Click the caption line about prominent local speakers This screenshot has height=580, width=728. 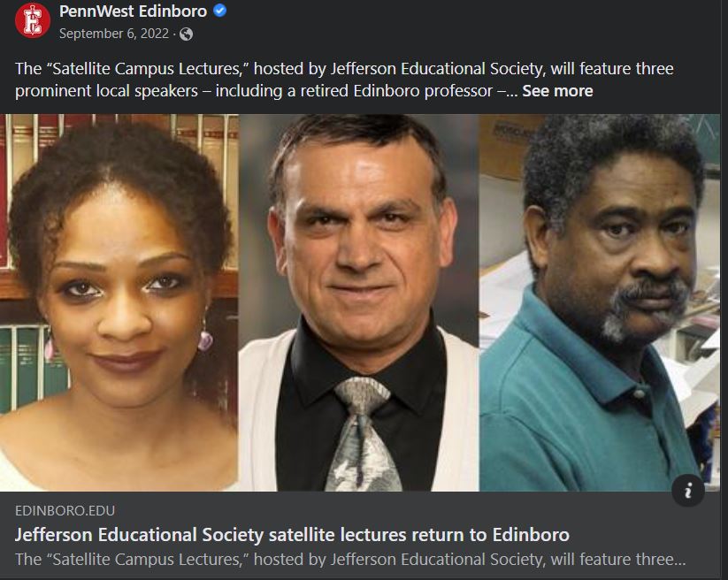[265, 91]
